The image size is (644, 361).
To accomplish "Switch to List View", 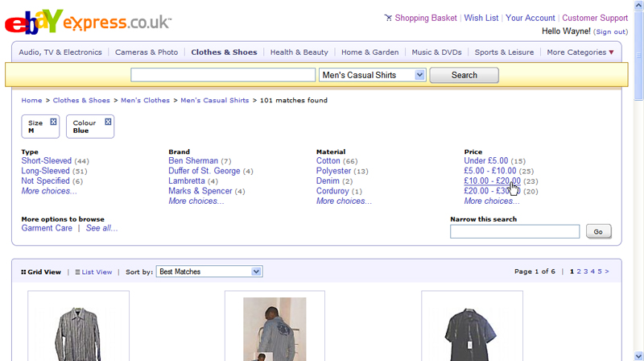I will 93,272.
